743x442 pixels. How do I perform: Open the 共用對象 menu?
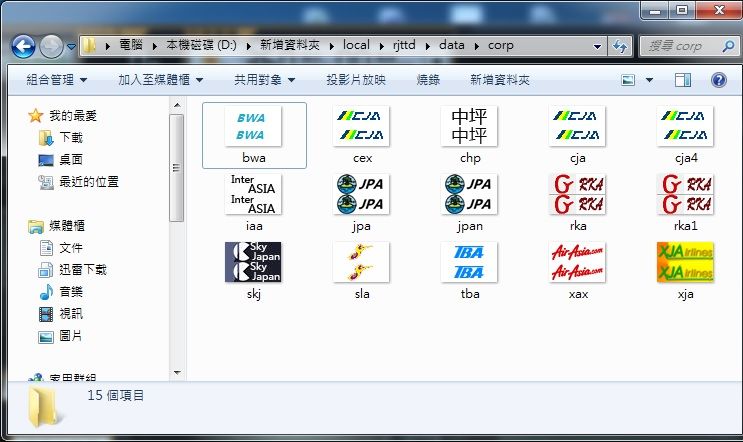[264, 80]
